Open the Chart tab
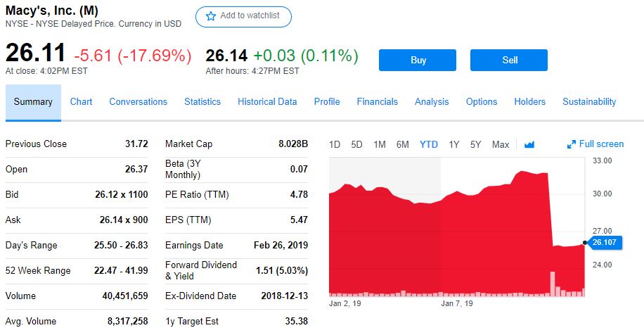This screenshot has height=335, width=644. coord(81,101)
